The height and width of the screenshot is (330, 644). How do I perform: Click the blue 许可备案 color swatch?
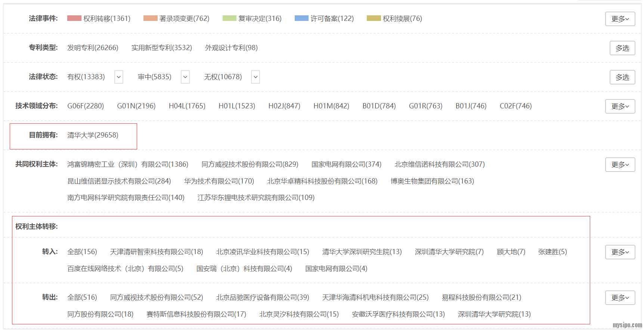click(x=301, y=18)
